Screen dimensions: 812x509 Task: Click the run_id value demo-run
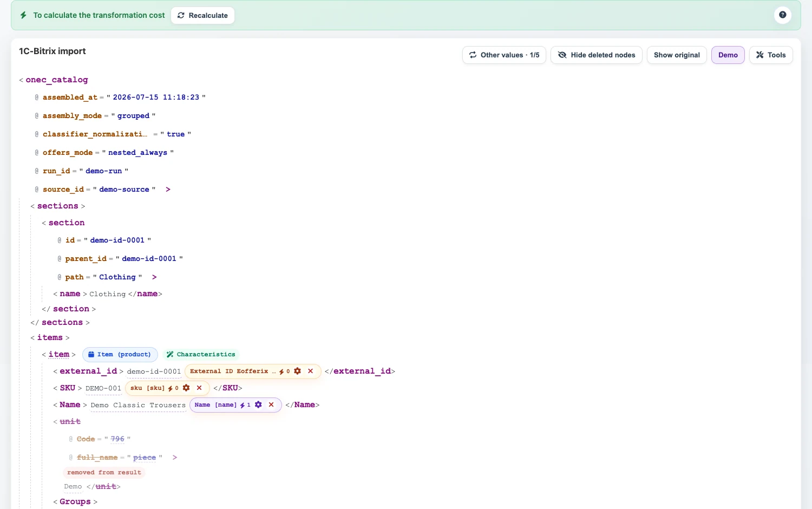(103, 171)
